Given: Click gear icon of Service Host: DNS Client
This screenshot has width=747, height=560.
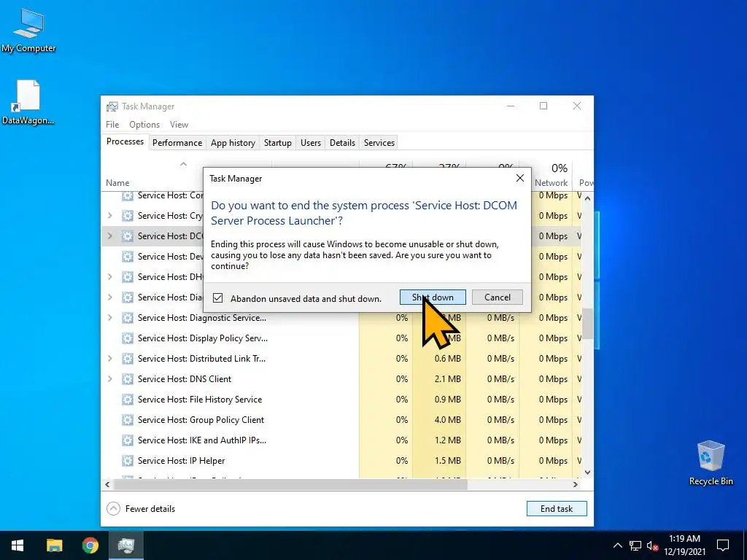Looking at the screenshot, I should point(127,379).
